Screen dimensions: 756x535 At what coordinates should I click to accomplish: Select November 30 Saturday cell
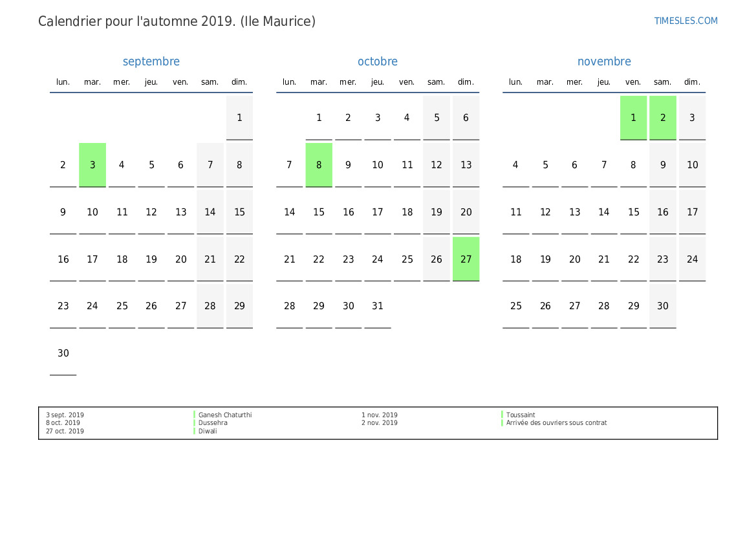(662, 306)
